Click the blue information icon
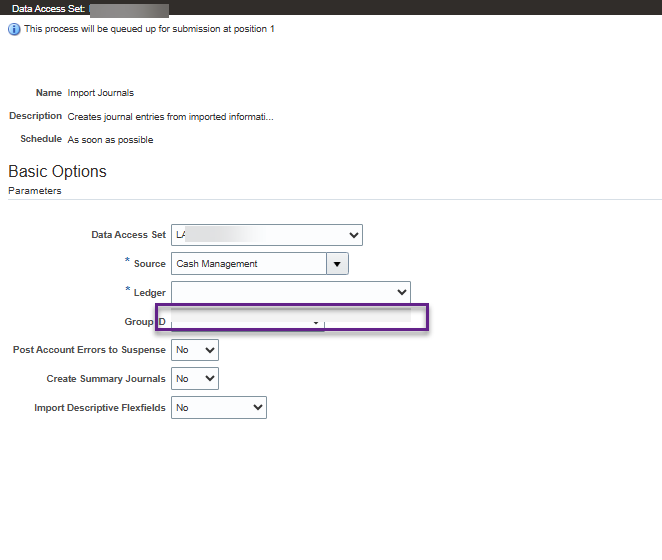The height and width of the screenshot is (560, 662). tap(14, 29)
